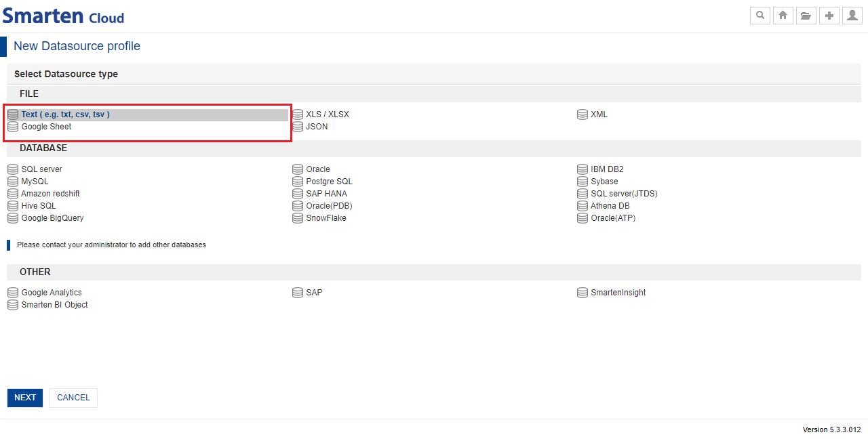868x441 pixels.
Task: Click the database icon beside XLS / XLSX
Action: click(x=298, y=114)
